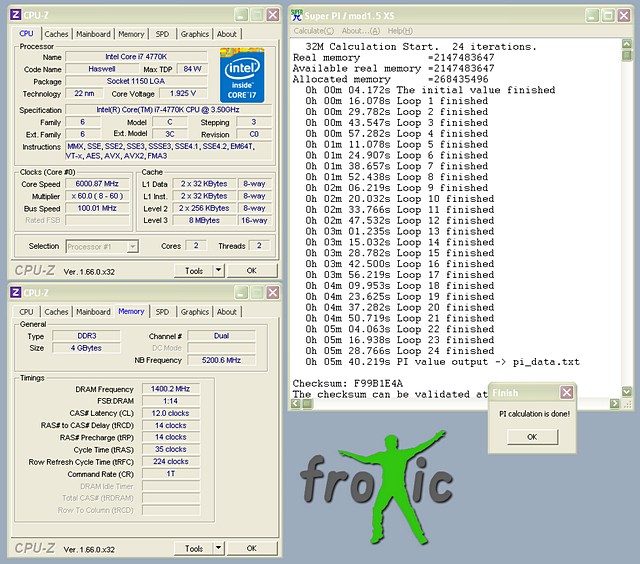640x564 pixels.
Task: Switch to SPD tab in top CPU-Z window
Action: click(162, 34)
